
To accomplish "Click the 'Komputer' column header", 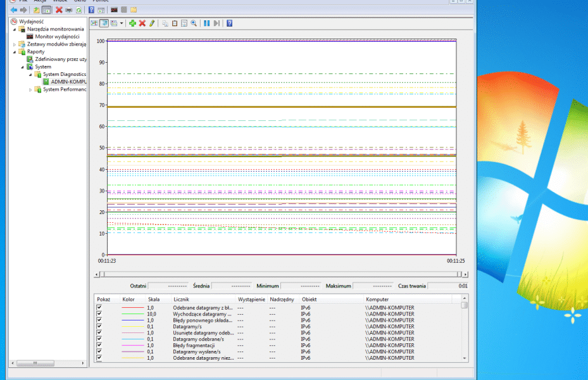I will point(377,299).
